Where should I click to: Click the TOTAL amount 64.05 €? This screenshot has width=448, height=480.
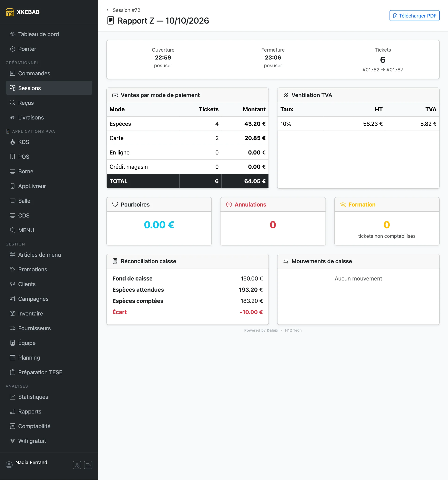tap(255, 181)
